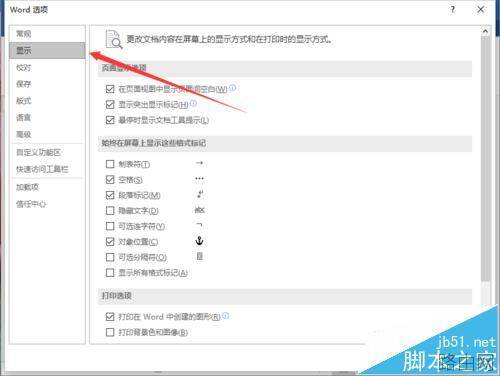Screen dimensions: 500x376
Task: Toggle the 隐藏文字(D) checkbox
Action: coord(110,211)
